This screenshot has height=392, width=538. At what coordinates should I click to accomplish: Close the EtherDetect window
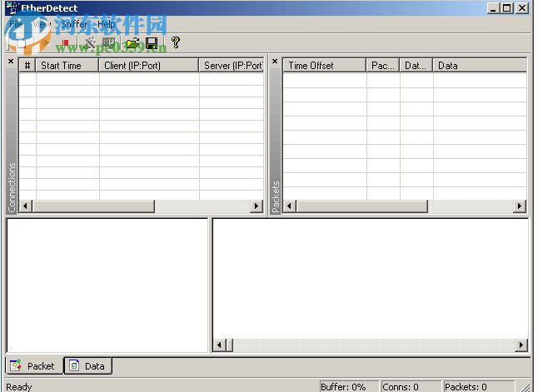tap(522, 7)
